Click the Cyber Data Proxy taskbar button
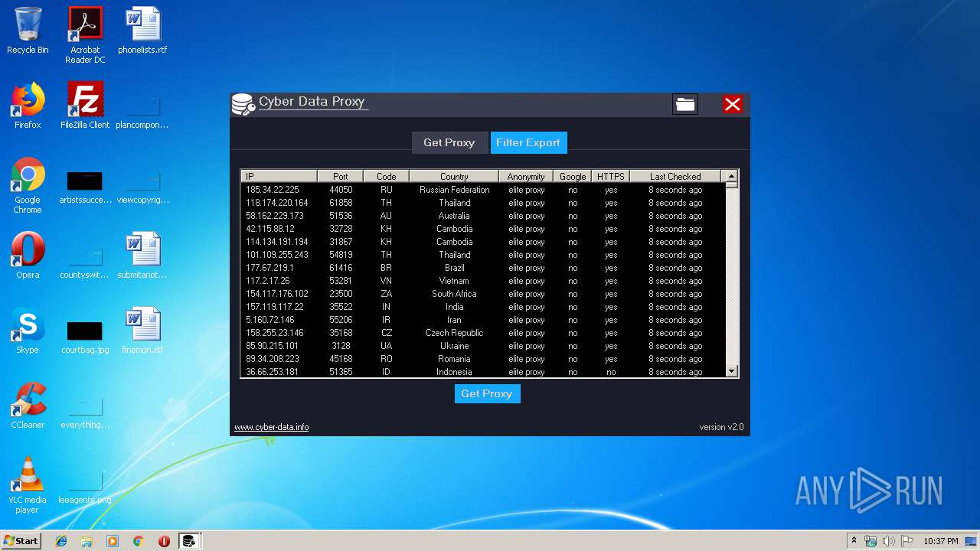 tap(189, 541)
